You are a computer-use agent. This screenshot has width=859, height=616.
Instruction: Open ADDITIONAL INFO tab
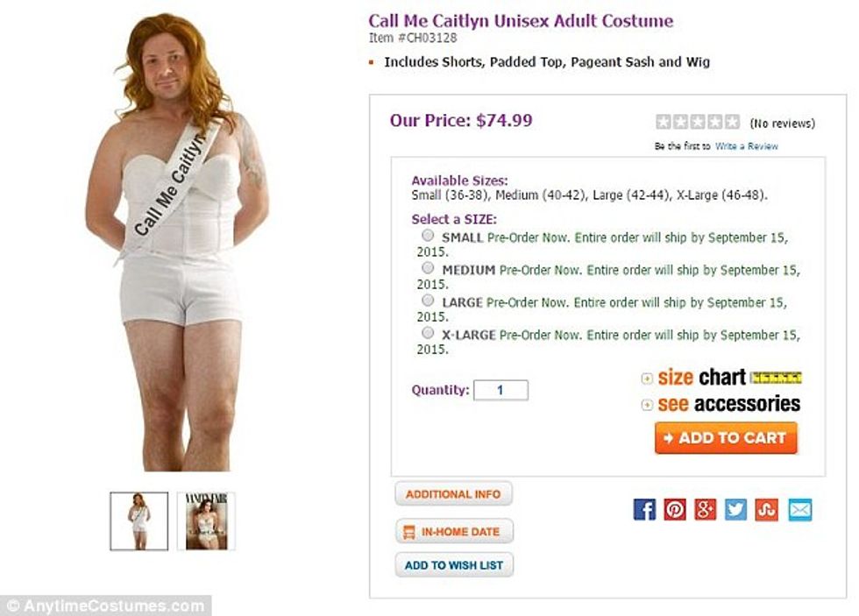tap(453, 494)
